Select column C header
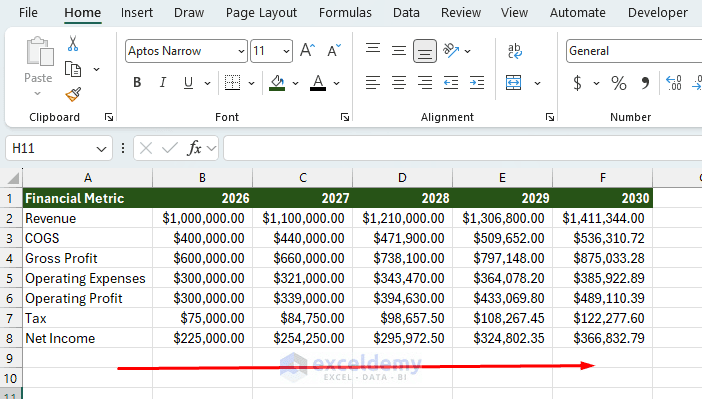 (x=303, y=178)
